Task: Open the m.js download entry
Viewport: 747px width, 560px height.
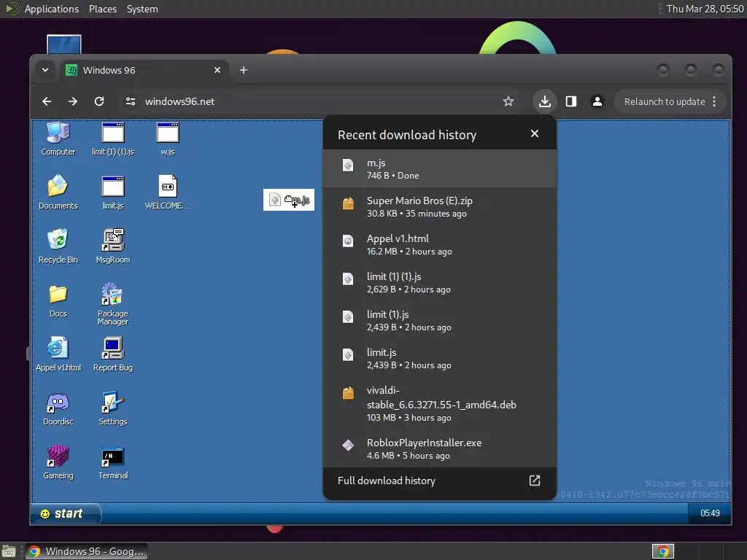Action: (439, 168)
